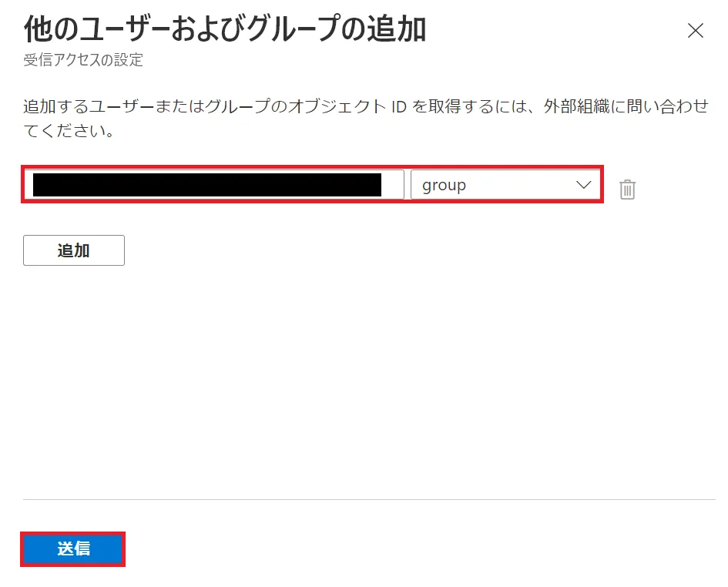Click the trash can next to the dropdown
Screen dimensions: 728x587
click(x=628, y=189)
